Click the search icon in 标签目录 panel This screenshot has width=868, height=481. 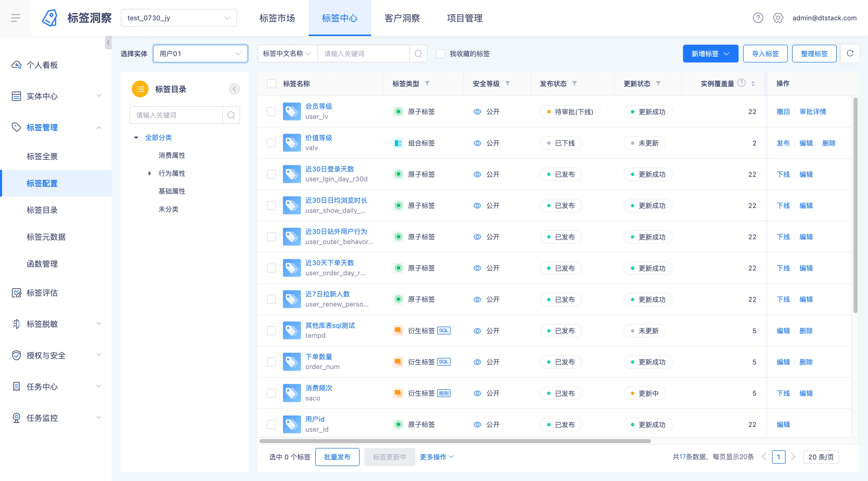[x=231, y=115]
